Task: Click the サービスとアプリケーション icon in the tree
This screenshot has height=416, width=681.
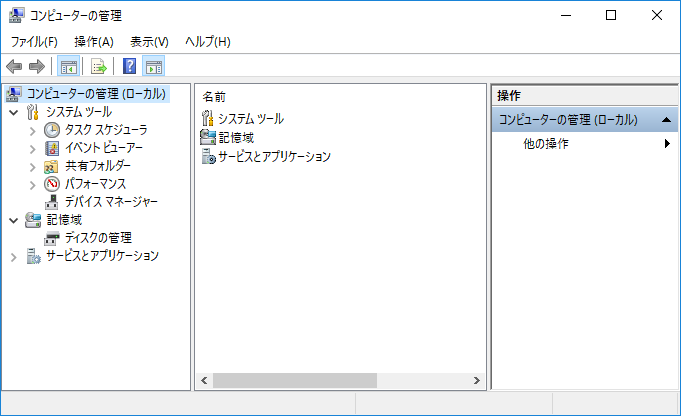Action: pos(33,256)
